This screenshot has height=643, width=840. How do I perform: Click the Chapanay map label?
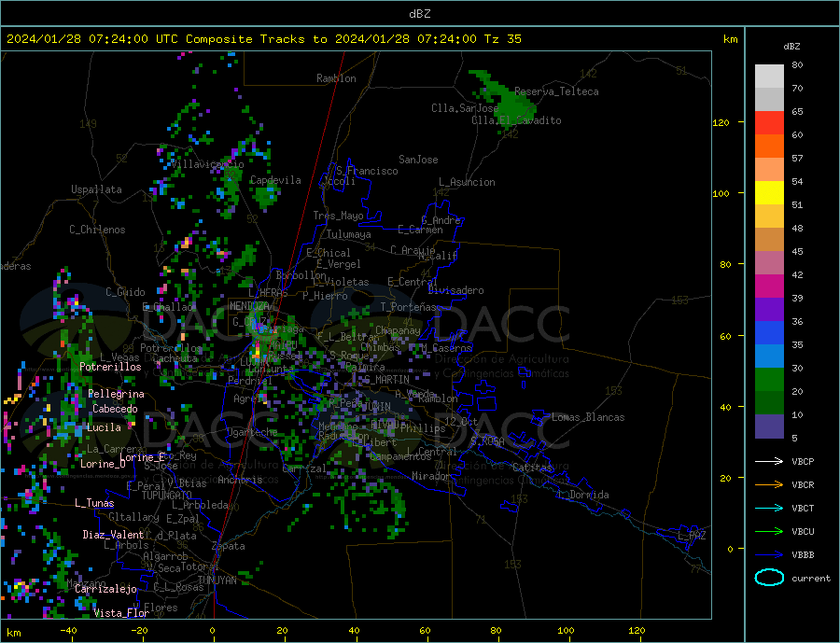tap(398, 330)
